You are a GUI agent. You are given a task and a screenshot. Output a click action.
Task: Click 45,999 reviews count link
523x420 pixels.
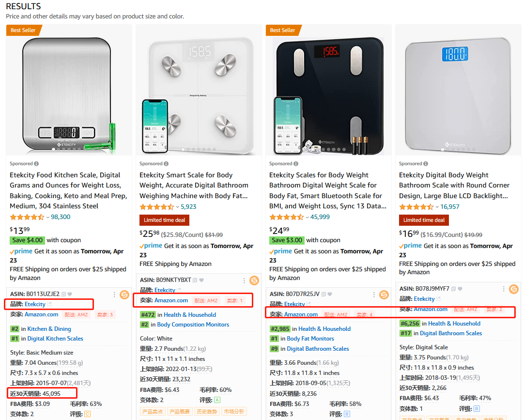point(320,217)
